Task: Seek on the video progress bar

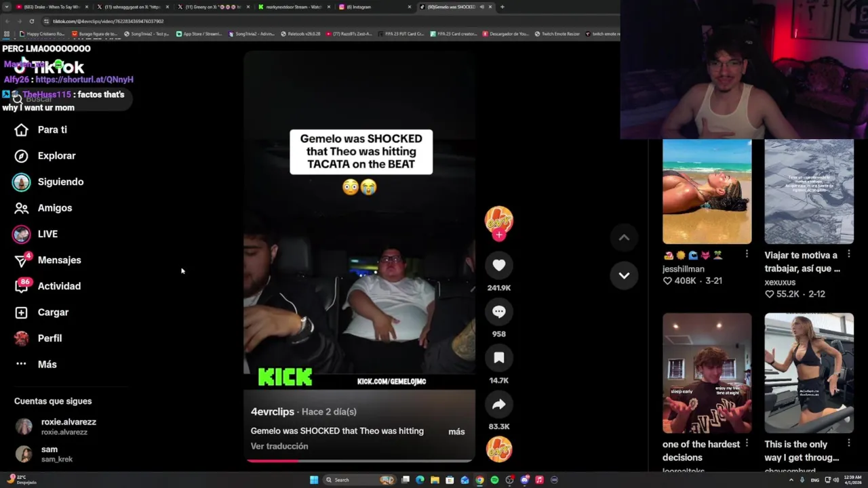Action: click(x=359, y=461)
